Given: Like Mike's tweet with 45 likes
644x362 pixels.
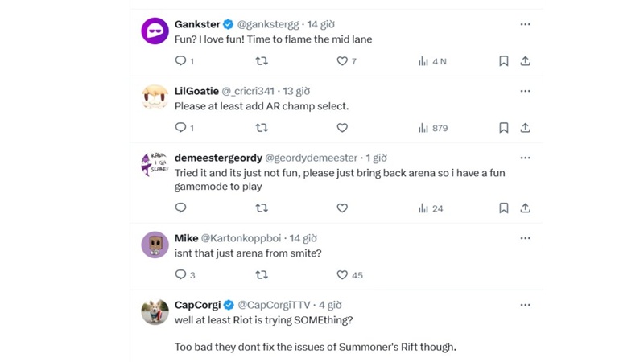Looking at the screenshot, I should tap(342, 275).
